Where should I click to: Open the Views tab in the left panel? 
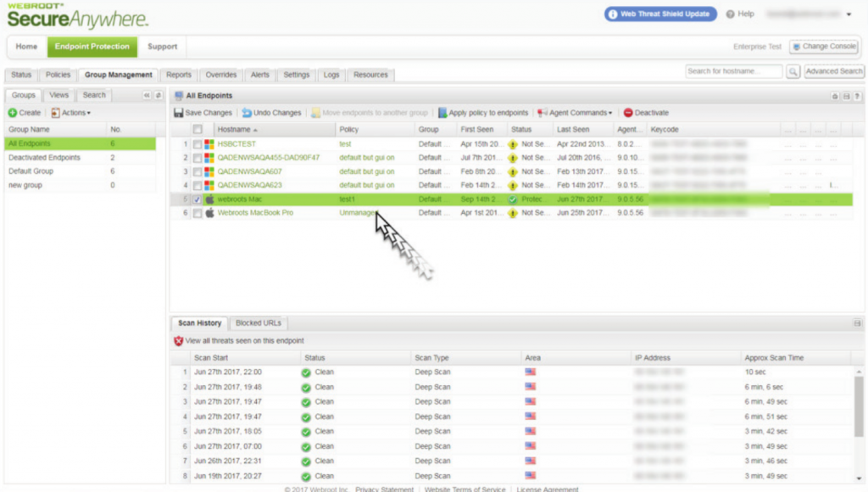click(x=58, y=95)
